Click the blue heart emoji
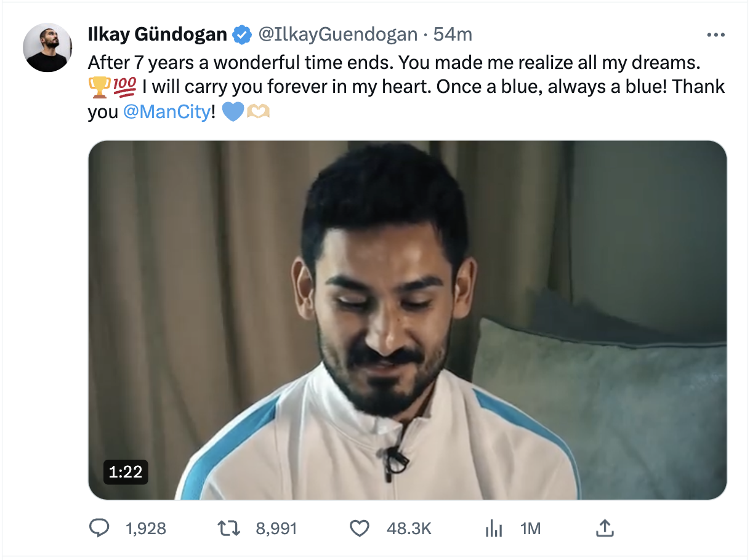The width and height of the screenshot is (750, 560). pyautogui.click(x=233, y=113)
